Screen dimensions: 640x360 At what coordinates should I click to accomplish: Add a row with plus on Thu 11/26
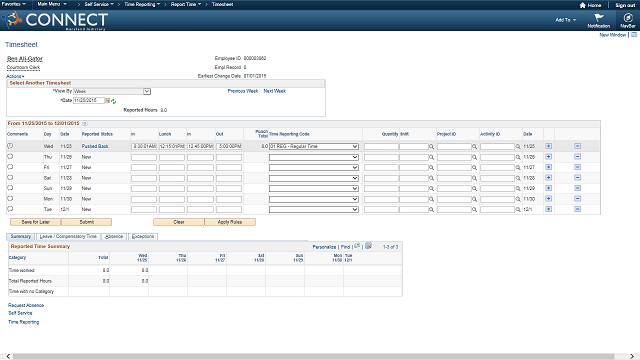point(549,157)
